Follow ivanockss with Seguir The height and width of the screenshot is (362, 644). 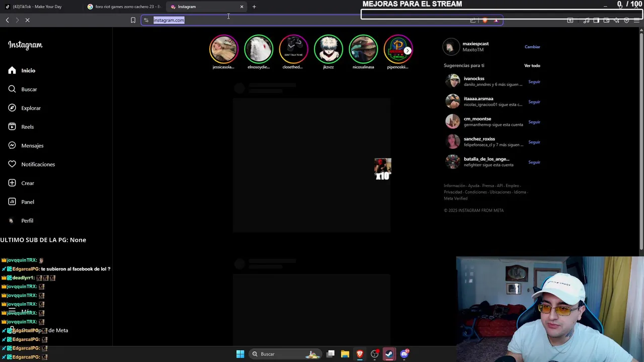click(x=534, y=81)
